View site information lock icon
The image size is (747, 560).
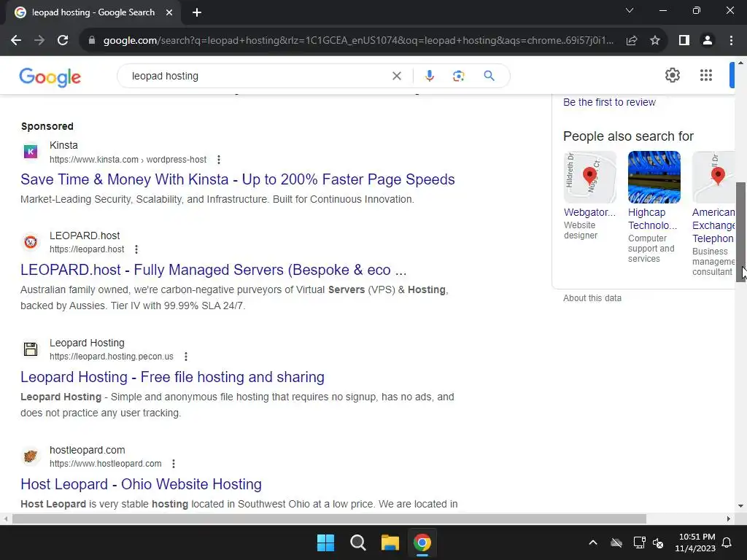coord(92,41)
